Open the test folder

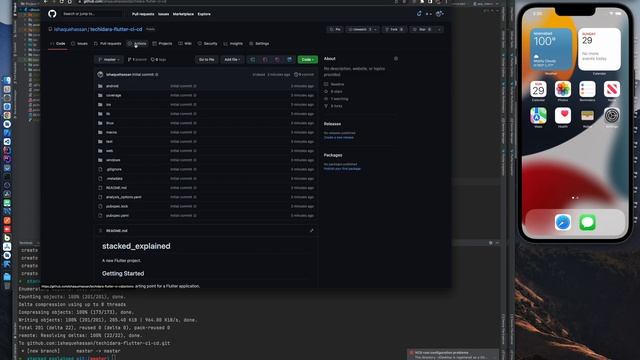click(x=109, y=142)
